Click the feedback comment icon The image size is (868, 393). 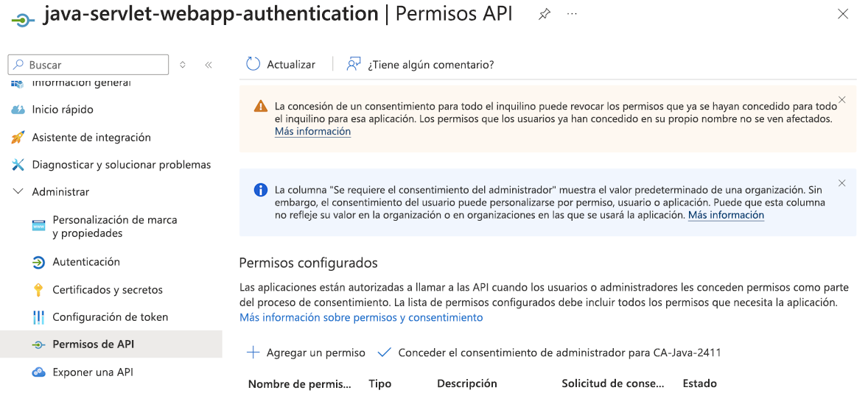tap(354, 64)
